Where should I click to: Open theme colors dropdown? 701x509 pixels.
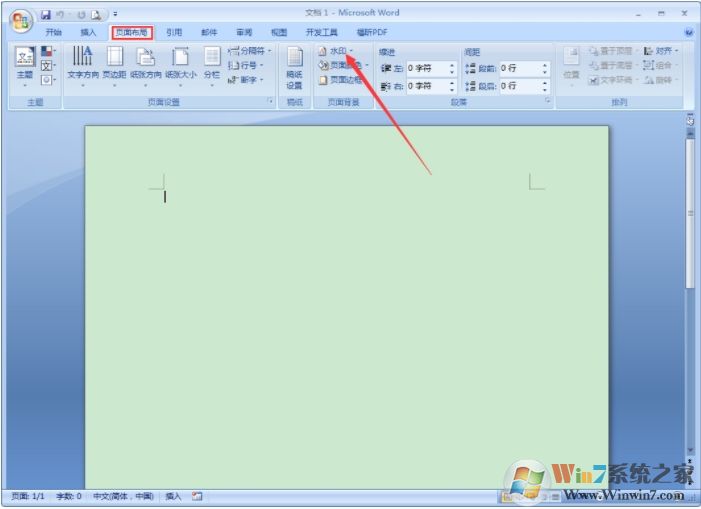48,51
